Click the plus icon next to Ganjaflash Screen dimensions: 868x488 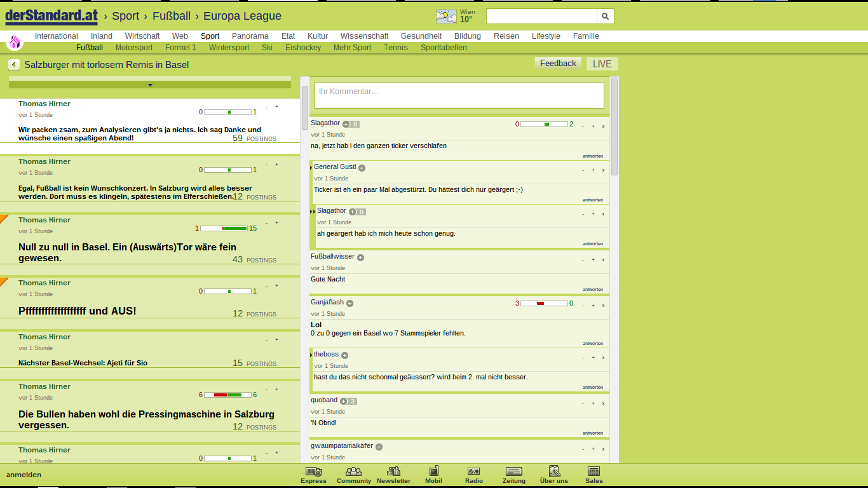(350, 304)
